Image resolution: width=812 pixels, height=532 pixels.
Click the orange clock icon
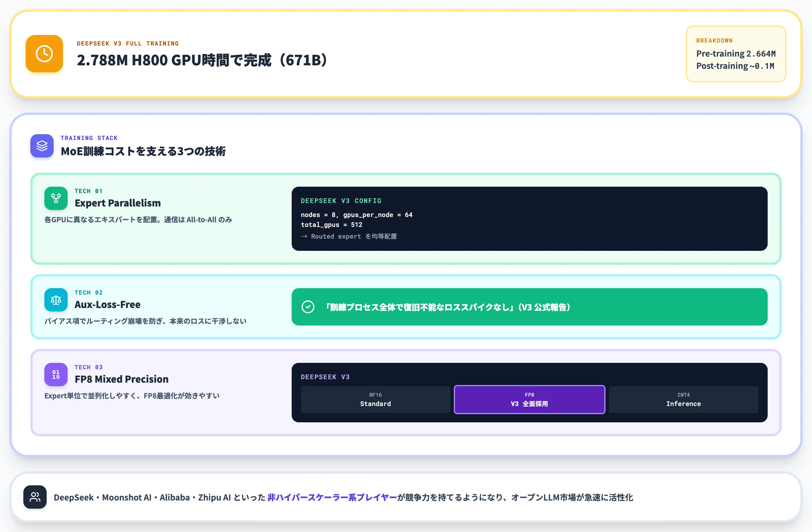44,54
